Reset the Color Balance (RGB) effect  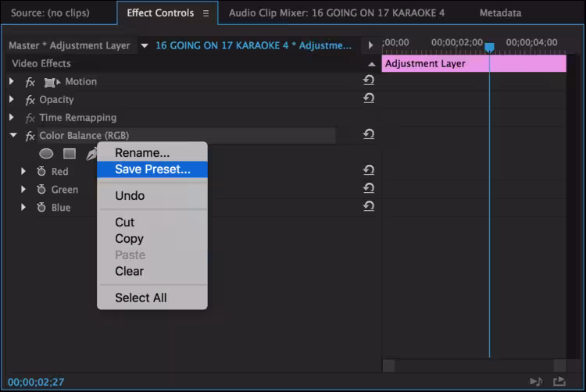[x=369, y=135]
